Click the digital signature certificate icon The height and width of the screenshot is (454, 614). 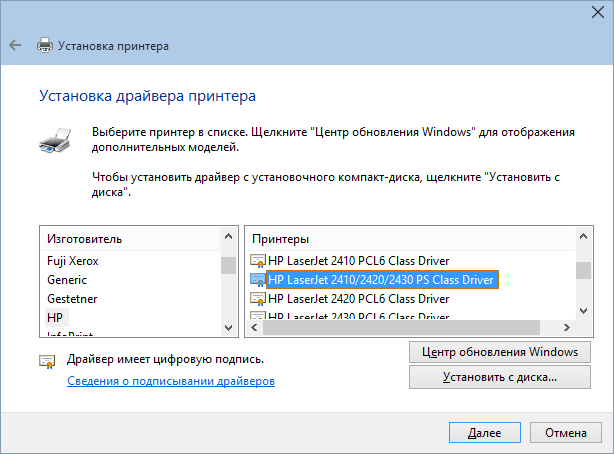point(47,361)
